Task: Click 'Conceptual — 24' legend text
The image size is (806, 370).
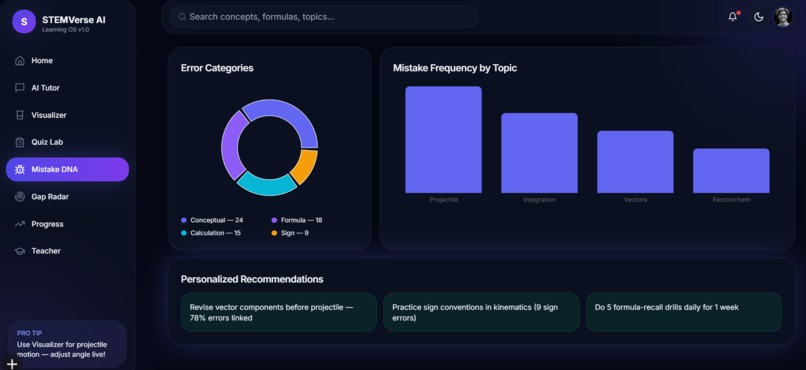Action: tap(216, 220)
